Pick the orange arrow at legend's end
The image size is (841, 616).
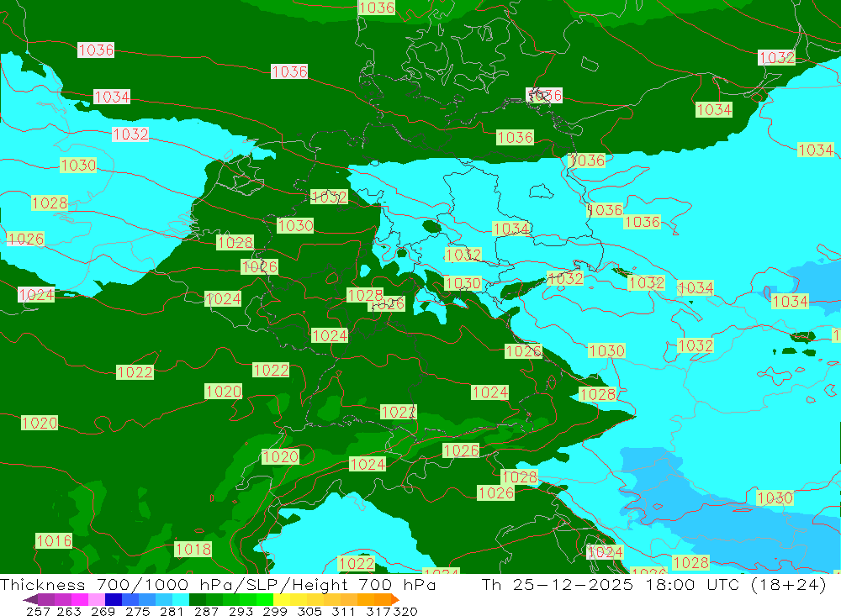click(395, 599)
